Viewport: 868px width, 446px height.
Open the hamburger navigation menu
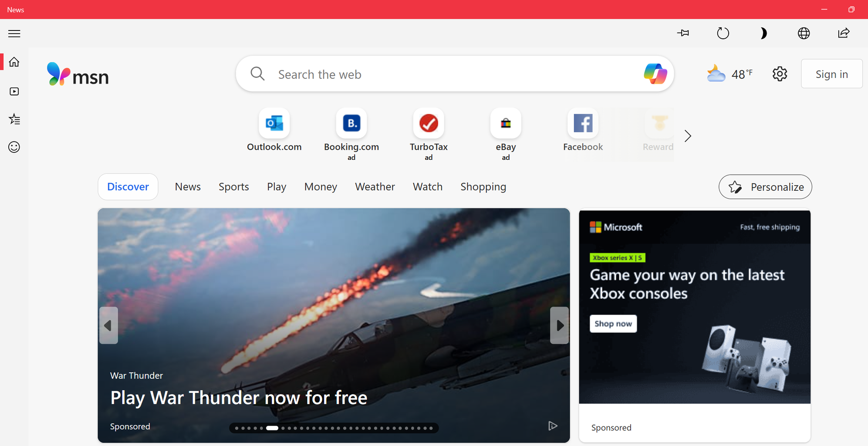pos(14,33)
